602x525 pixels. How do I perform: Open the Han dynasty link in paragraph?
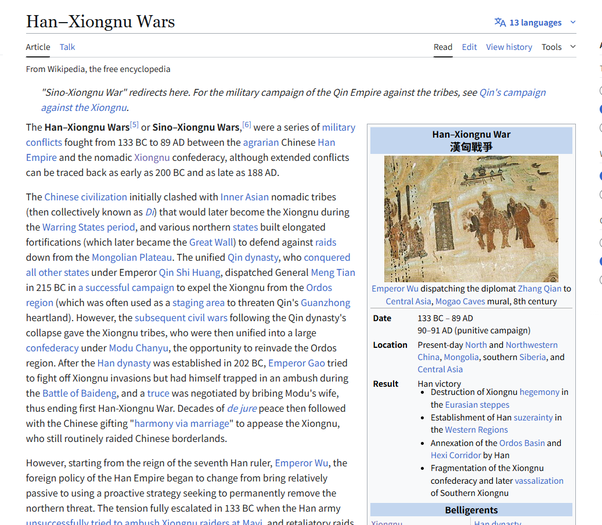point(124,363)
